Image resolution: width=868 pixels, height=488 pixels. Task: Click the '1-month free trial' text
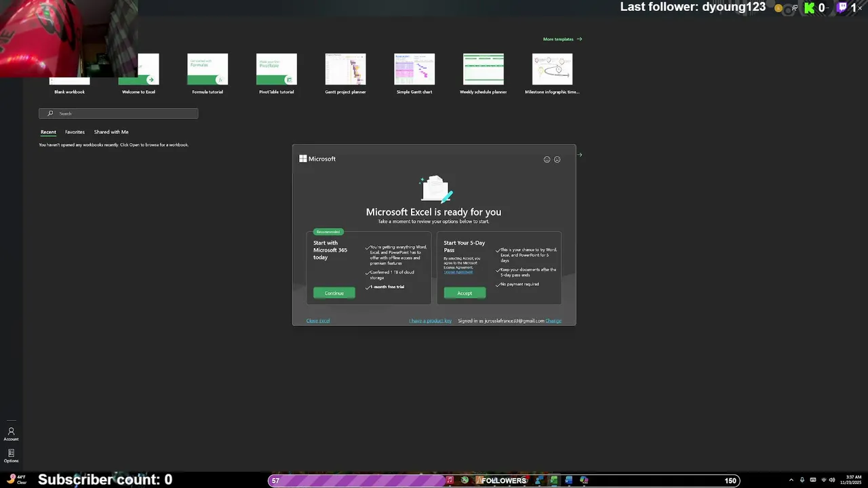[387, 287]
